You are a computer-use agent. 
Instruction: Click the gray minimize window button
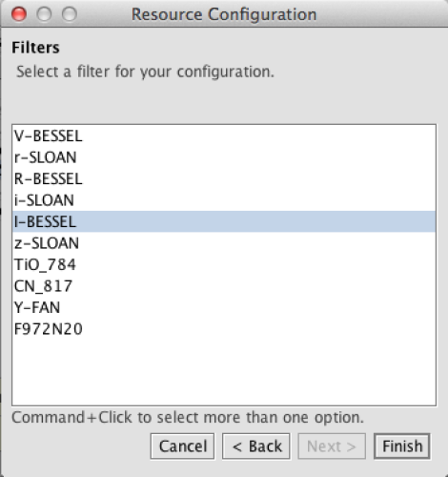coord(44,14)
